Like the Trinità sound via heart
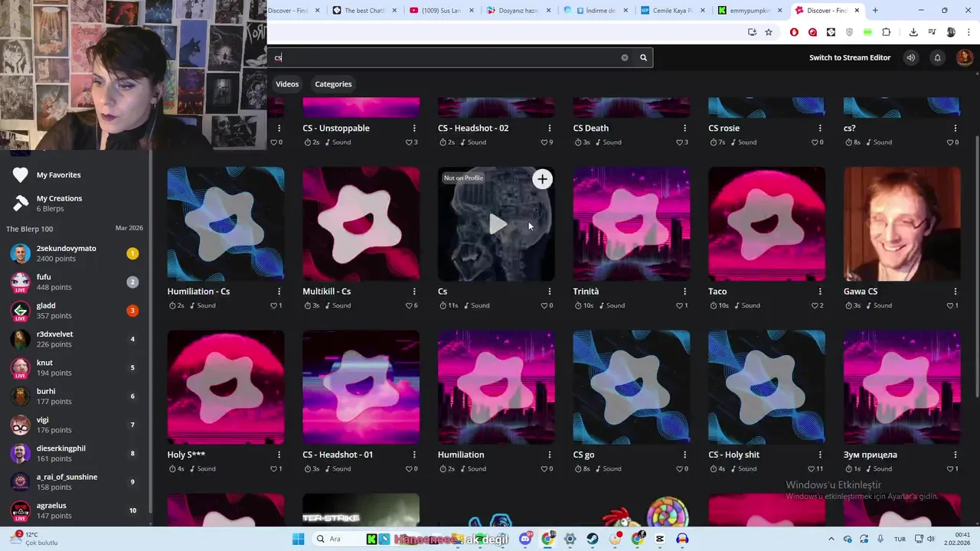 point(679,305)
